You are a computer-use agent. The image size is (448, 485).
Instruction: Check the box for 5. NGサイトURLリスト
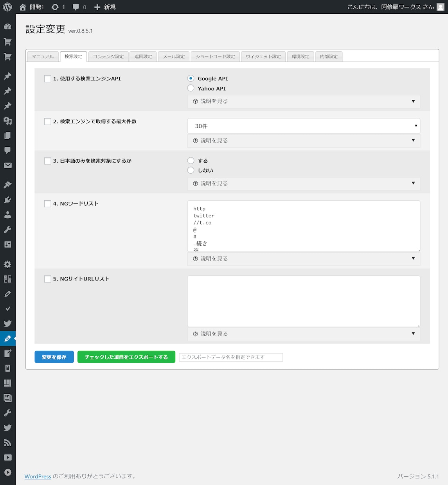click(48, 279)
